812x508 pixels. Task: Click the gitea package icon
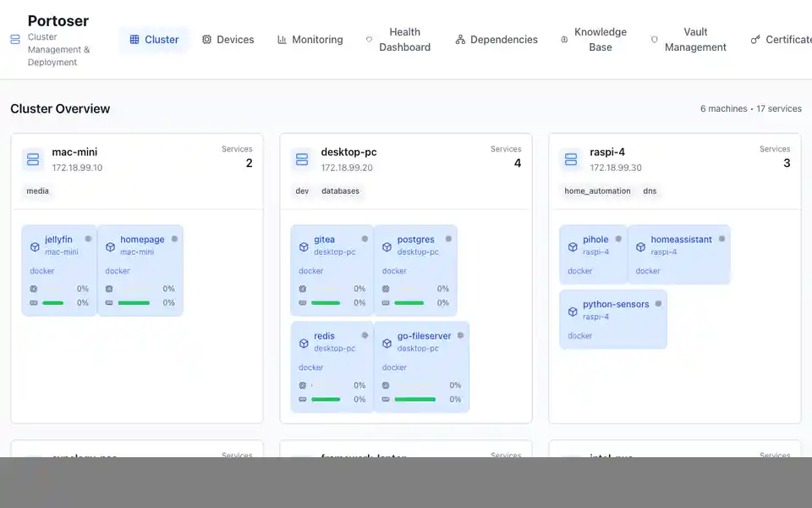(x=304, y=246)
